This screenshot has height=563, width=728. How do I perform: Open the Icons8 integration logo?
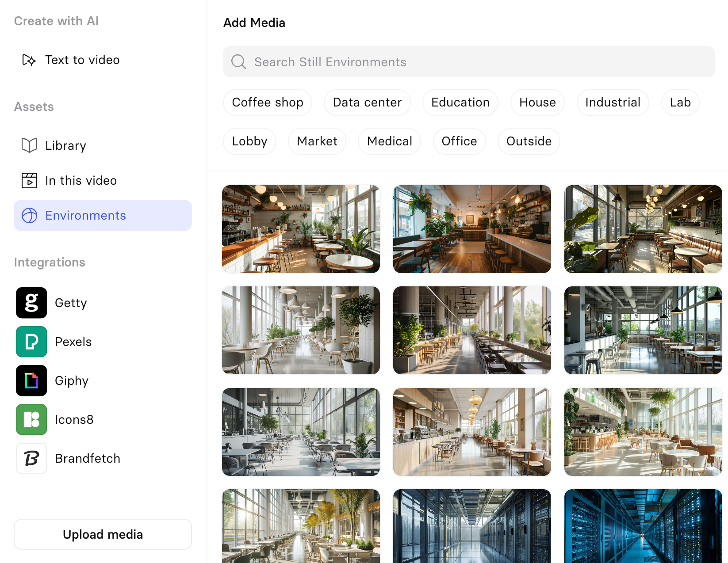tap(31, 419)
